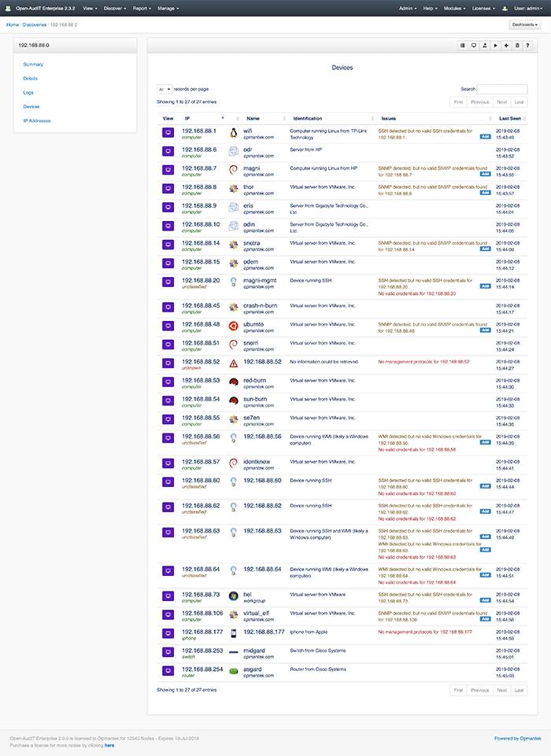Open the Report menu dropdown
The height and width of the screenshot is (756, 551).
tap(142, 8)
